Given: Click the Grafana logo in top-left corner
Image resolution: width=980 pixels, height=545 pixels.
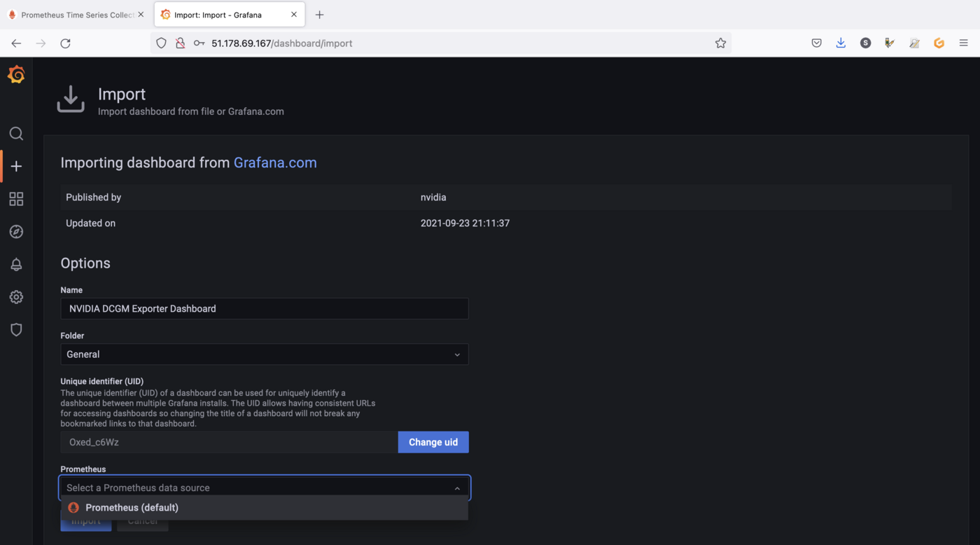Looking at the screenshot, I should [16, 74].
